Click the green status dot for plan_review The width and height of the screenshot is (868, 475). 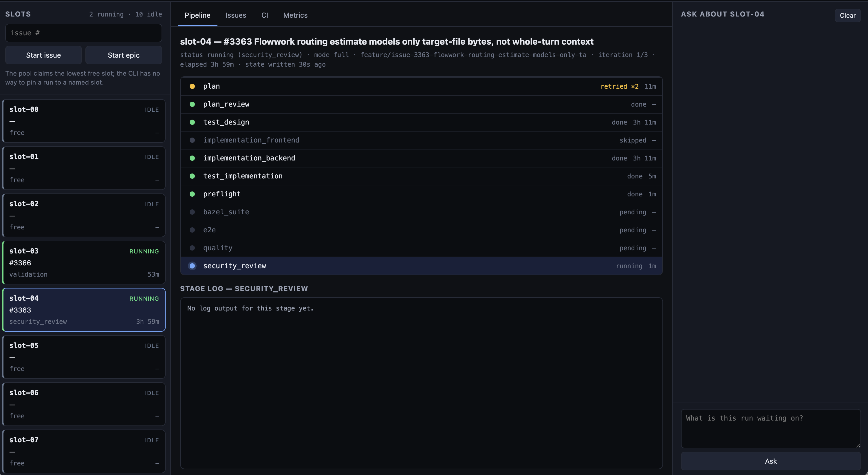192,104
